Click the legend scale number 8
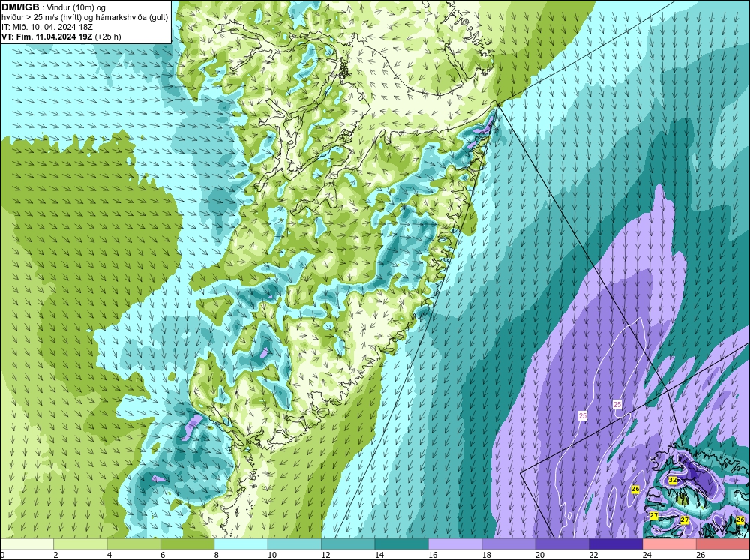Screen dimensions: 750x560 (217, 555)
